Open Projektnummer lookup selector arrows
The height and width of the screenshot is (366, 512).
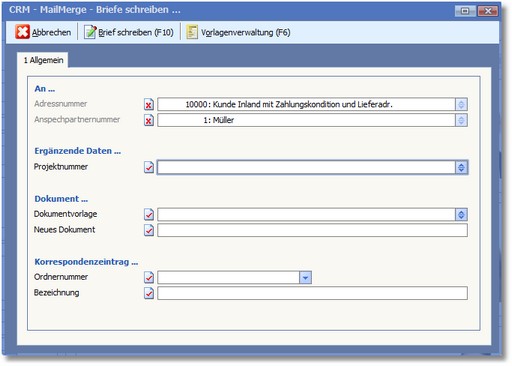pos(461,167)
